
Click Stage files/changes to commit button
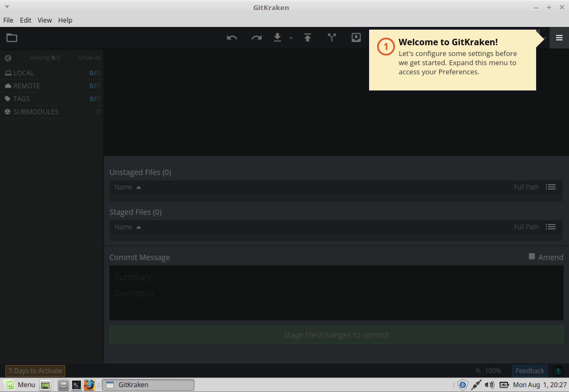[336, 335]
